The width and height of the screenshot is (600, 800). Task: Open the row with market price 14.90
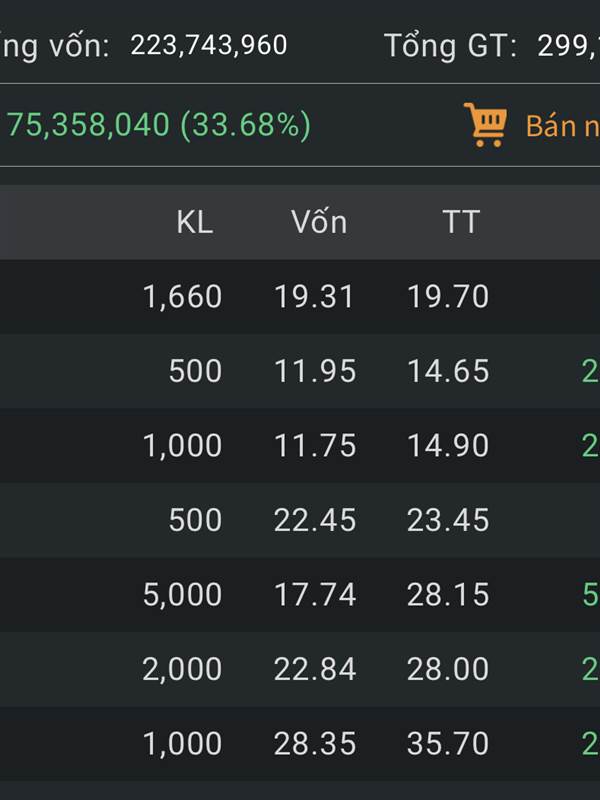pos(300,445)
